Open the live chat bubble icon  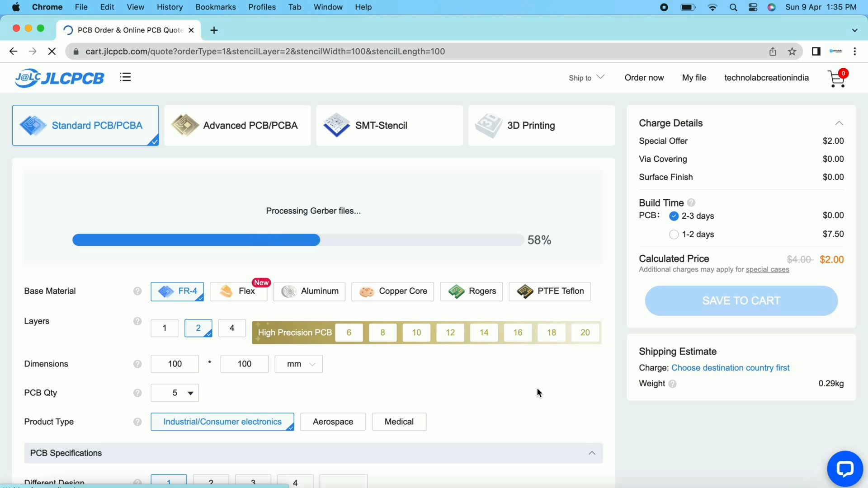(844, 469)
